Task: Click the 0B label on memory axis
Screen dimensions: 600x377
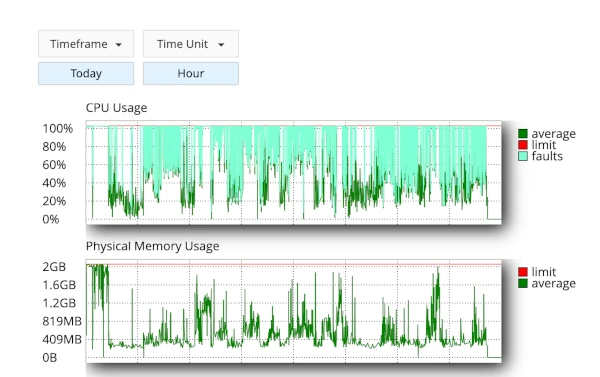Action: pyautogui.click(x=50, y=357)
